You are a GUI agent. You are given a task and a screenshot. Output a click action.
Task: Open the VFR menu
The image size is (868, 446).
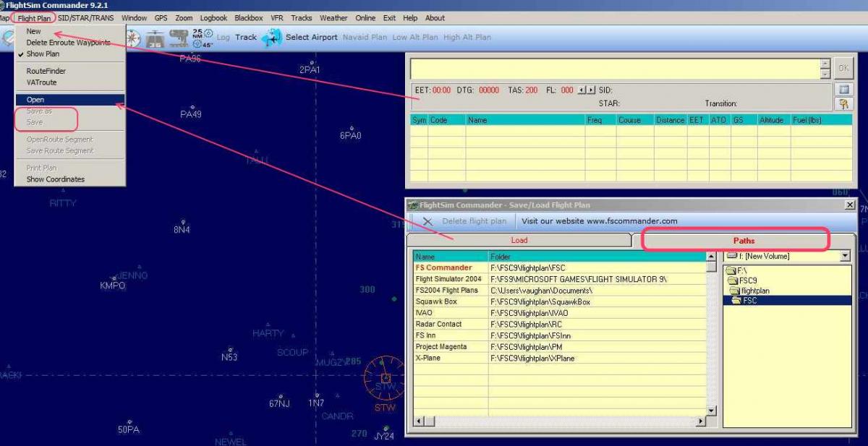pos(277,18)
